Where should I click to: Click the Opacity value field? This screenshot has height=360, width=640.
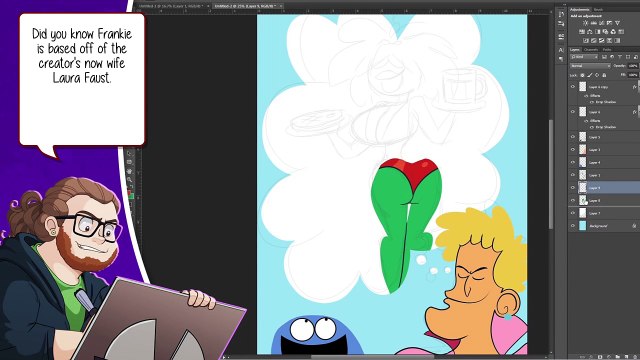point(633,66)
